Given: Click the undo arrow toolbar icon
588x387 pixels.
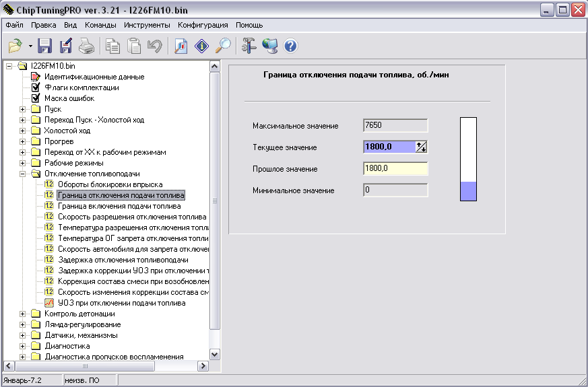Looking at the screenshot, I should (154, 46).
